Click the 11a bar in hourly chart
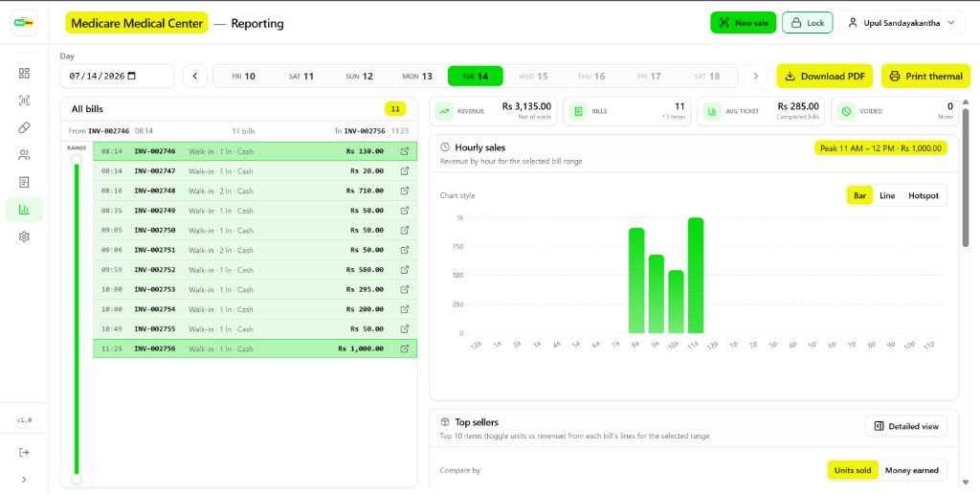The image size is (980, 495). (696, 276)
